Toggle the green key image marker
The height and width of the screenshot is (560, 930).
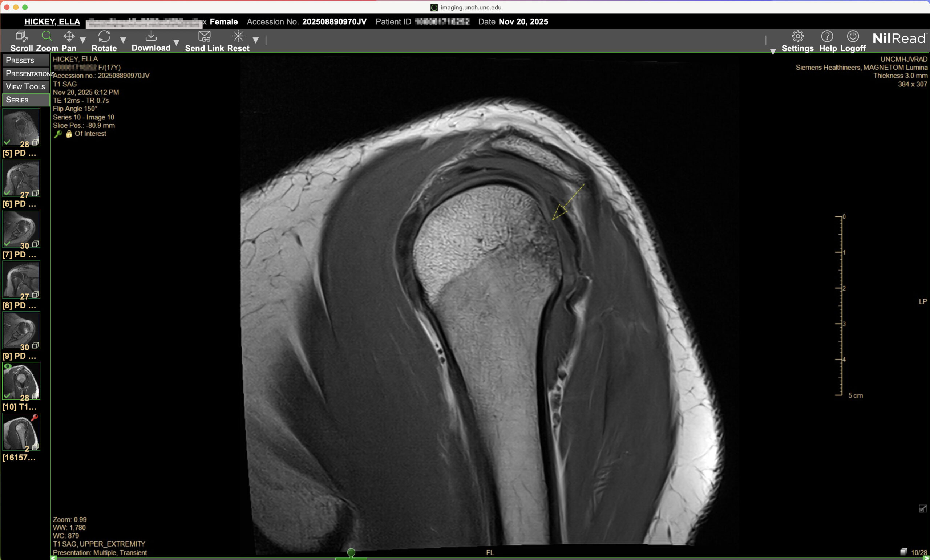coord(58,134)
